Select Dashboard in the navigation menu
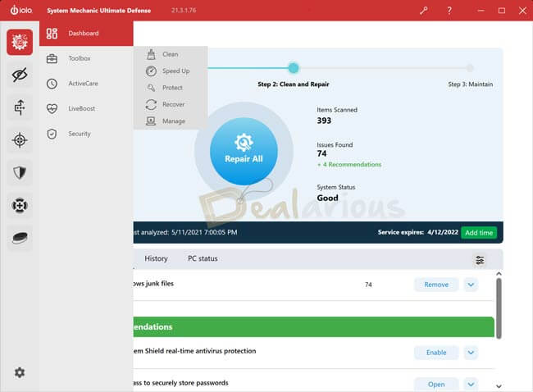The height and width of the screenshot is (392, 533). point(86,34)
